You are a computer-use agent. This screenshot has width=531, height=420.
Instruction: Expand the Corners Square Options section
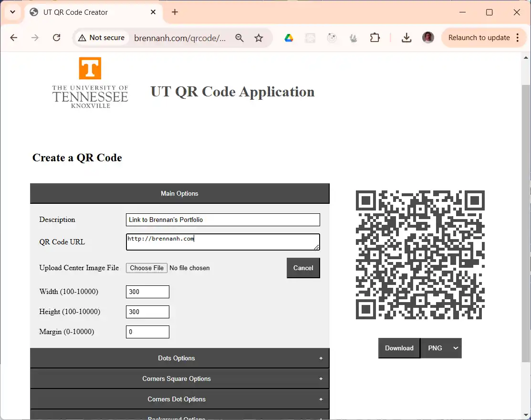click(179, 378)
